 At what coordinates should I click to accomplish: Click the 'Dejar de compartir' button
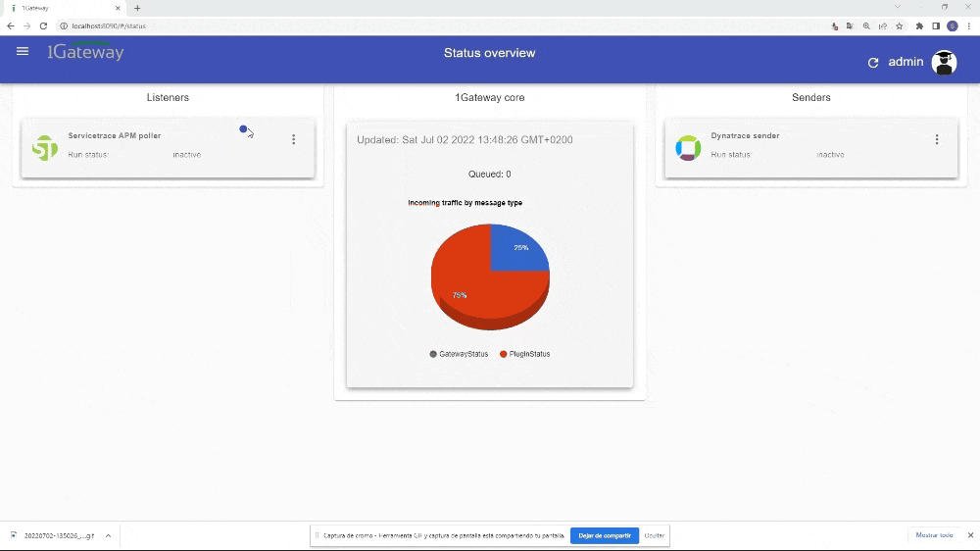tap(604, 535)
